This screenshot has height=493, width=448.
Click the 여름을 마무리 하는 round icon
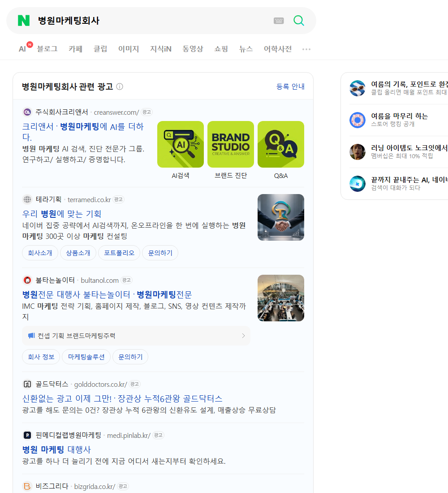coord(358,120)
